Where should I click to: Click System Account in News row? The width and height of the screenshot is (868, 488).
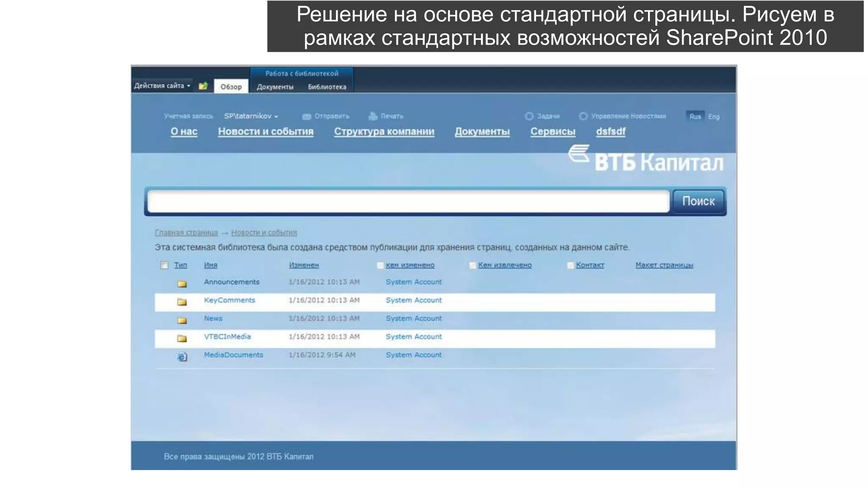414,318
